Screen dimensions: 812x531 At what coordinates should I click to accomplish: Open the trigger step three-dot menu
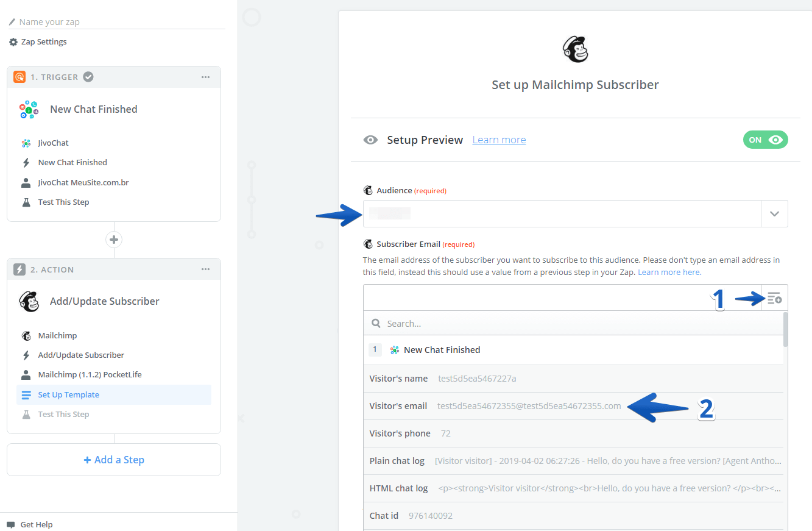[206, 77]
